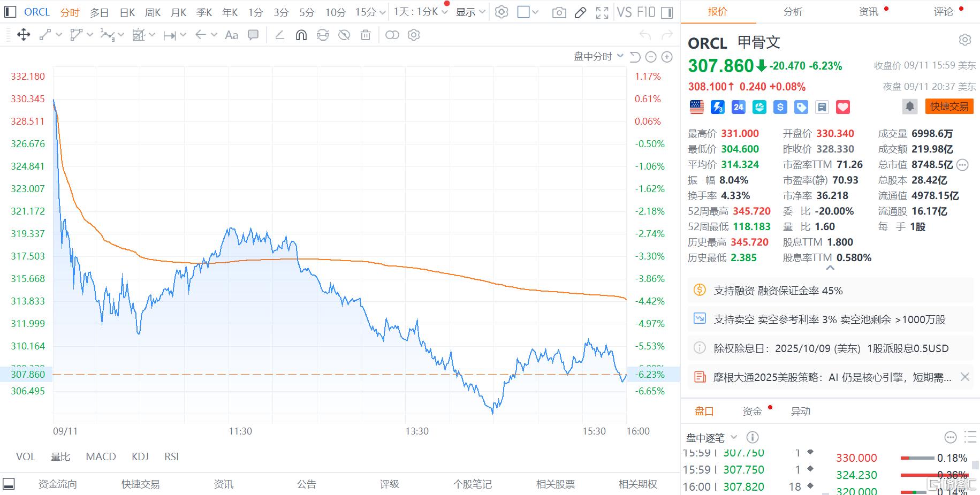Enter fullscreen chart mode
The height and width of the screenshot is (495, 980).
tap(602, 12)
